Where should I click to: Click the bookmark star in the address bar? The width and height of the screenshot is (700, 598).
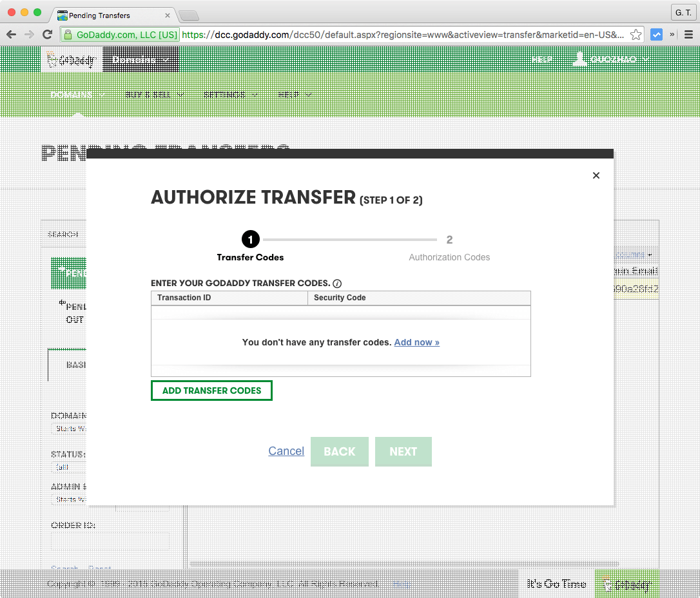click(x=636, y=34)
